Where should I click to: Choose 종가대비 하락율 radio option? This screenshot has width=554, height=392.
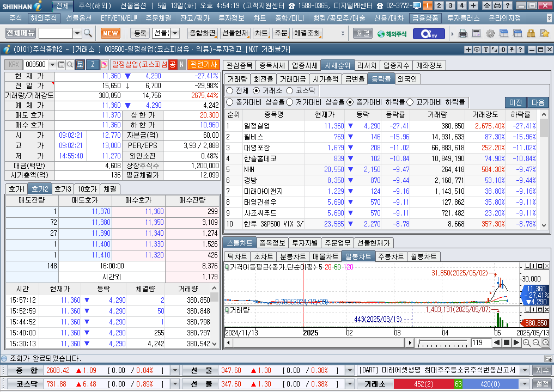point(350,102)
